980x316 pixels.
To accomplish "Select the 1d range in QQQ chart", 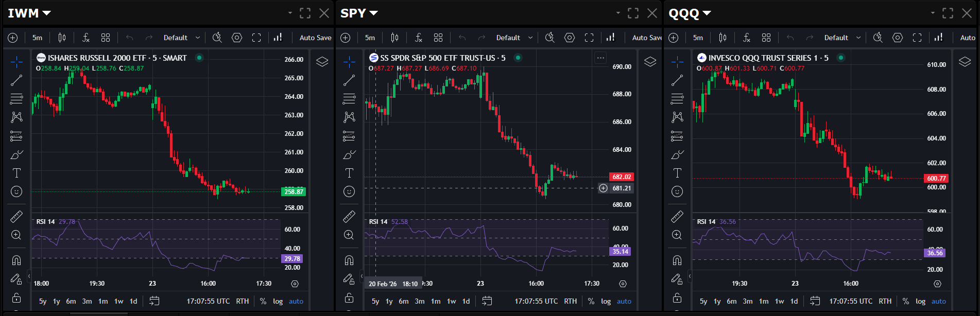I will 794,301.
